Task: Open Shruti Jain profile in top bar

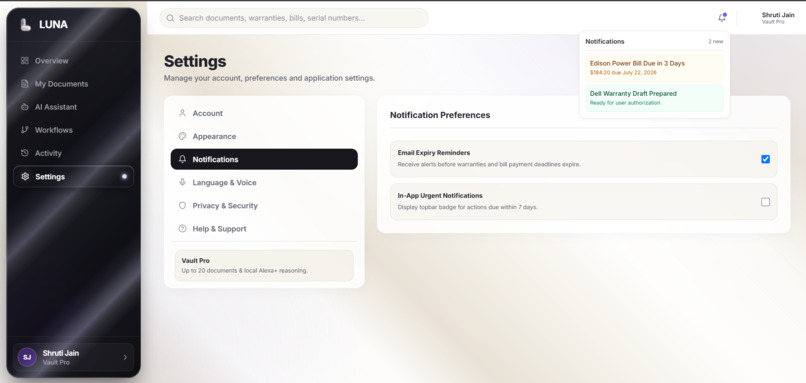Action: (x=778, y=18)
